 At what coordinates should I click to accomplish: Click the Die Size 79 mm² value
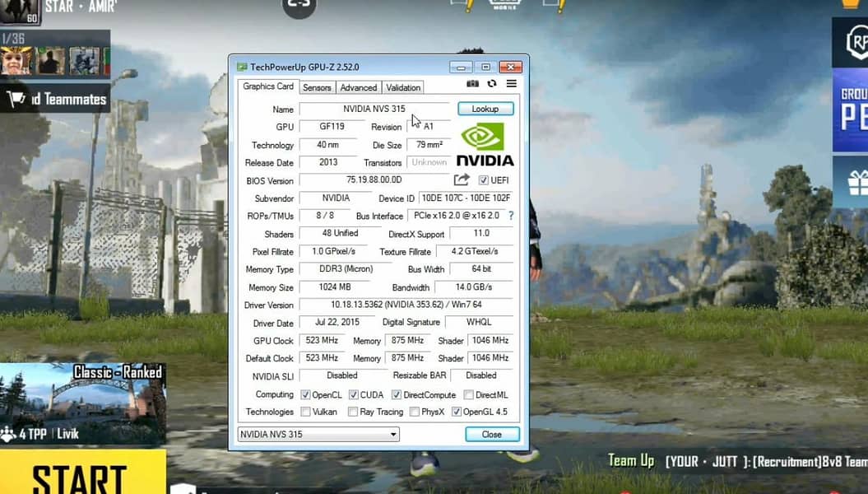[x=429, y=145]
